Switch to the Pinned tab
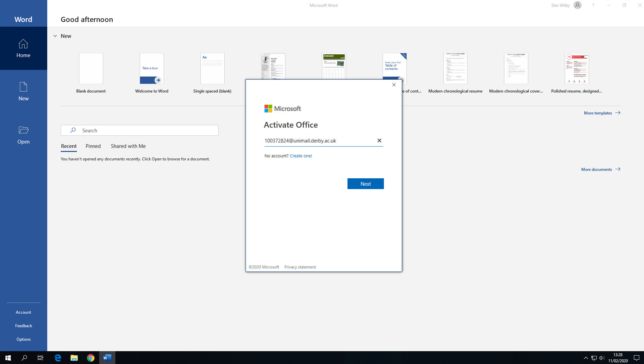This screenshot has height=364, width=644. pos(93,146)
